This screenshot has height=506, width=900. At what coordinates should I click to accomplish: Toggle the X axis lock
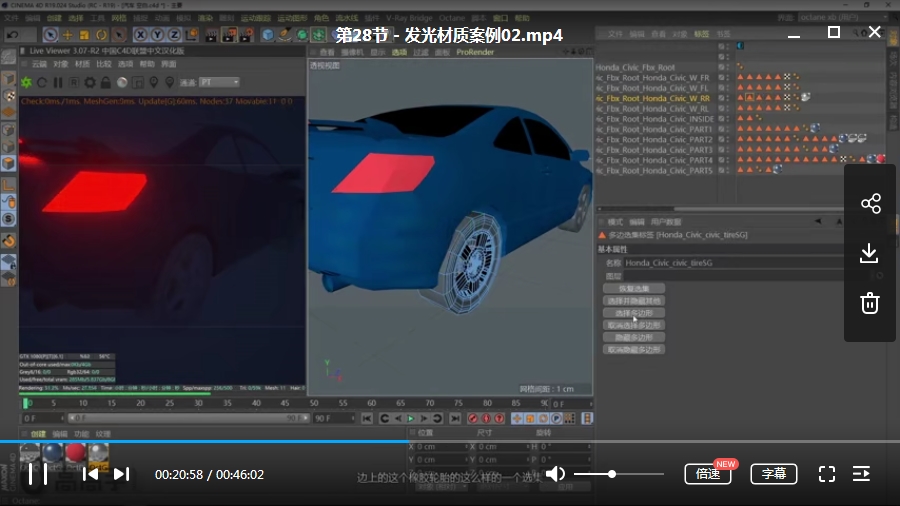(140, 36)
